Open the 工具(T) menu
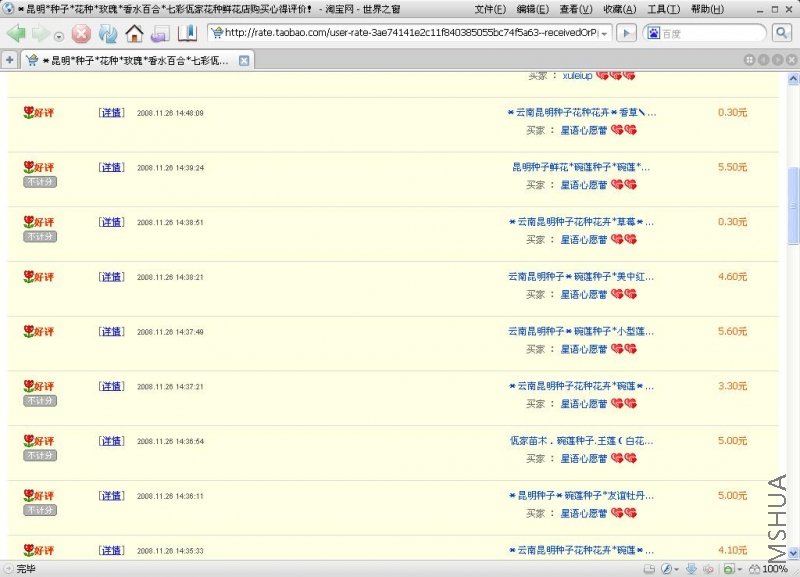 (663, 9)
